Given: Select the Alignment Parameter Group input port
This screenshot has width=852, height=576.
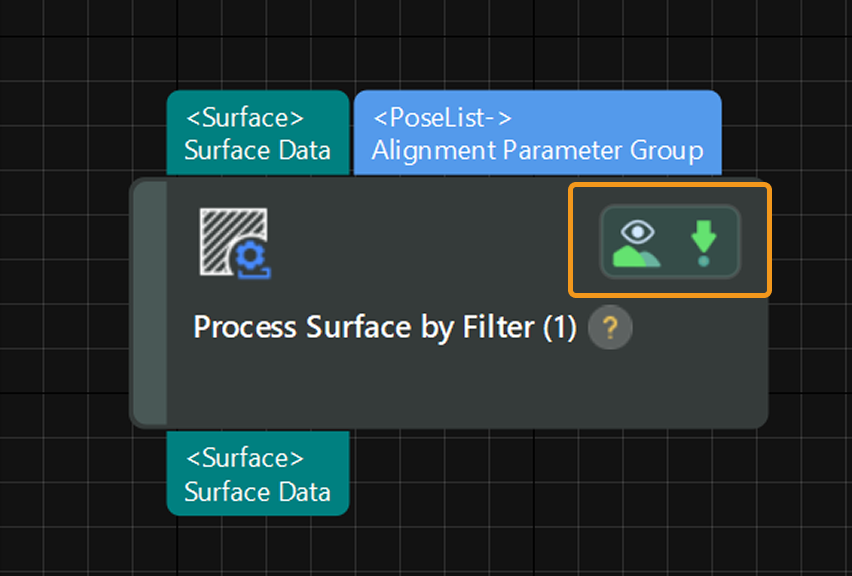Looking at the screenshot, I should tap(537, 135).
